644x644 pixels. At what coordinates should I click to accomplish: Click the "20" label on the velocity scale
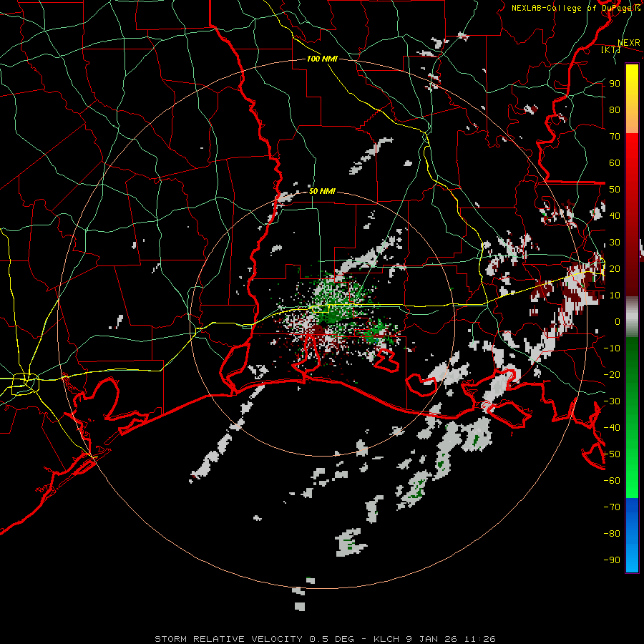coord(615,269)
